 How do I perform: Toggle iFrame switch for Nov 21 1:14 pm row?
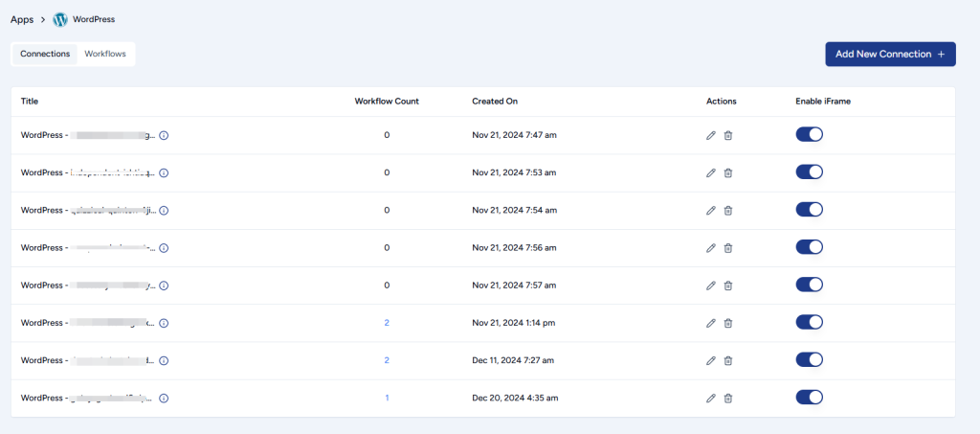(x=809, y=323)
